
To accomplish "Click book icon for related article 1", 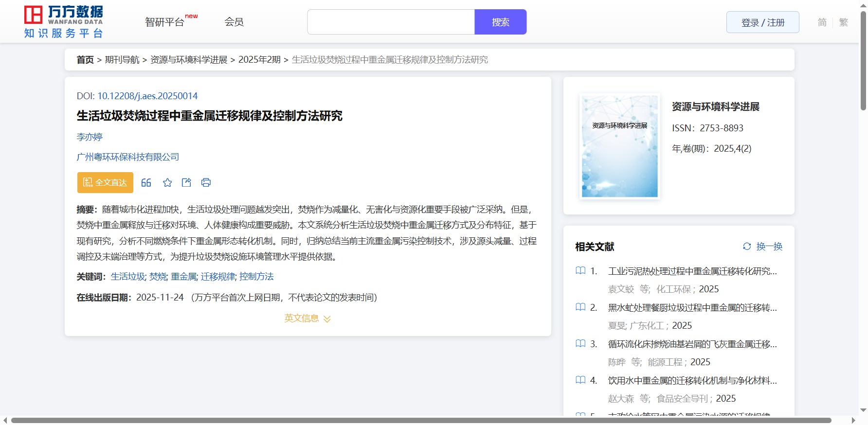I will [x=580, y=271].
